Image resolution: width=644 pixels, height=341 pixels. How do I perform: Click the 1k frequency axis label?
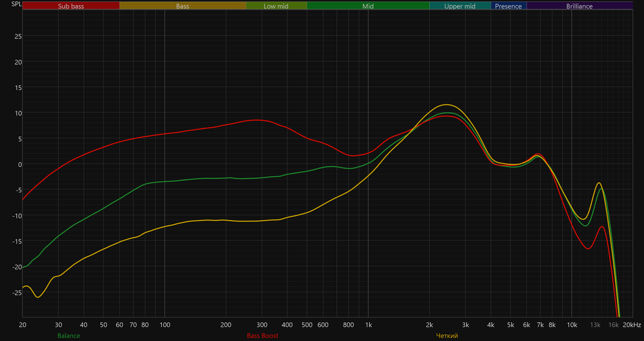369,325
